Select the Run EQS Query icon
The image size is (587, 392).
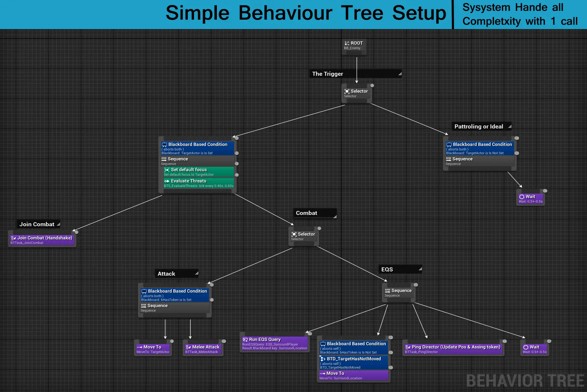click(245, 340)
